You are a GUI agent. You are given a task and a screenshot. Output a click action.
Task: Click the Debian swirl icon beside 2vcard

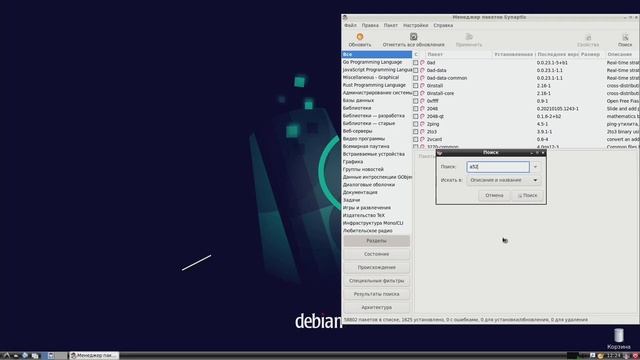(x=422, y=139)
